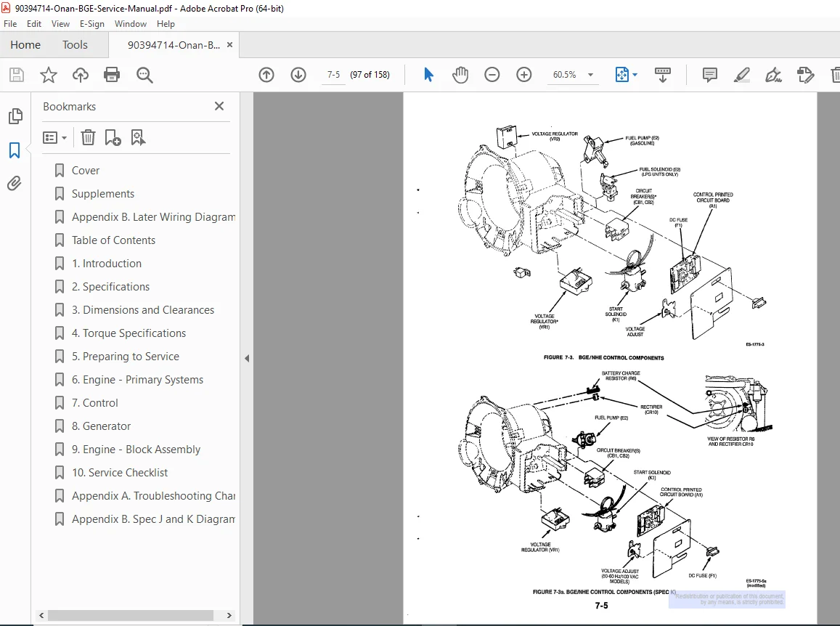The width and height of the screenshot is (840, 626).
Task: Open Page Thumbnails panel
Action: [15, 115]
